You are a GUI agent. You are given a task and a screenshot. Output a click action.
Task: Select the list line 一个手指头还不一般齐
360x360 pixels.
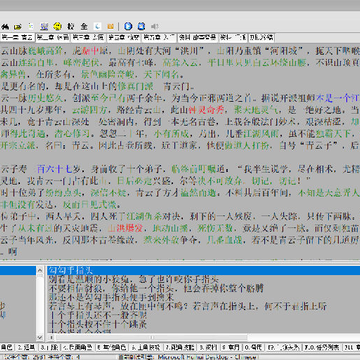98,314
